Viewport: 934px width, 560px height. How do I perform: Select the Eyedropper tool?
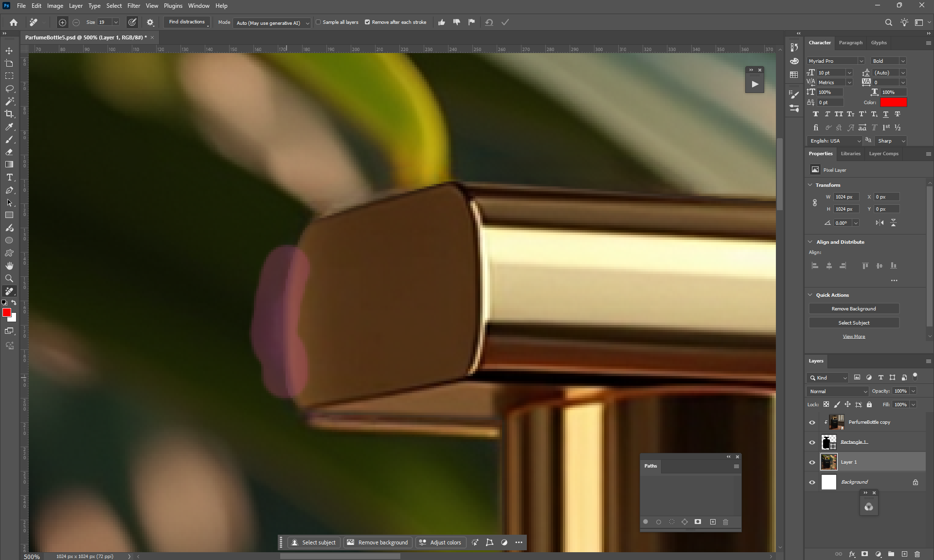9,126
